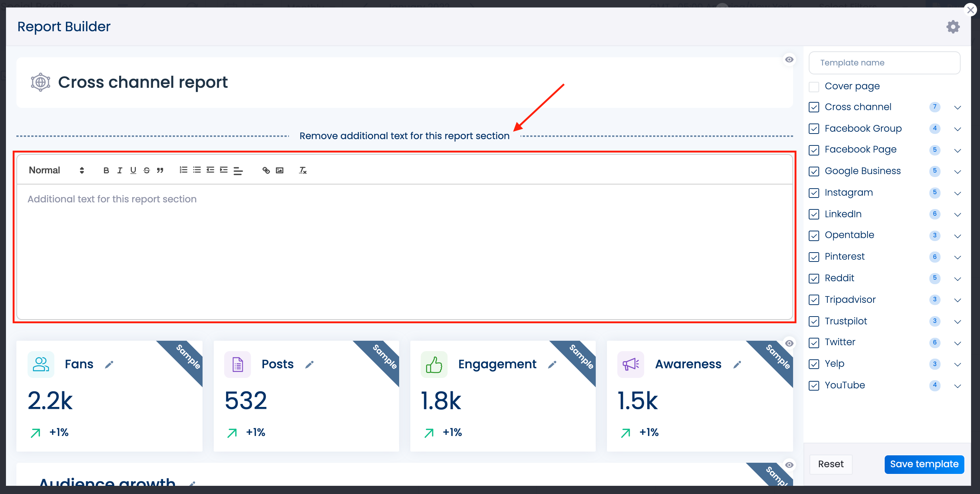This screenshot has height=494, width=980.
Task: Uncheck the Facebook Group checkbox
Action: (x=814, y=129)
